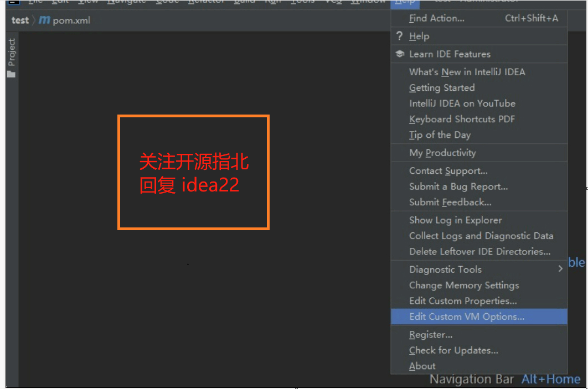588x389 pixels.
Task: Open Keyboard Shortcuts PDF
Action: 479,119
